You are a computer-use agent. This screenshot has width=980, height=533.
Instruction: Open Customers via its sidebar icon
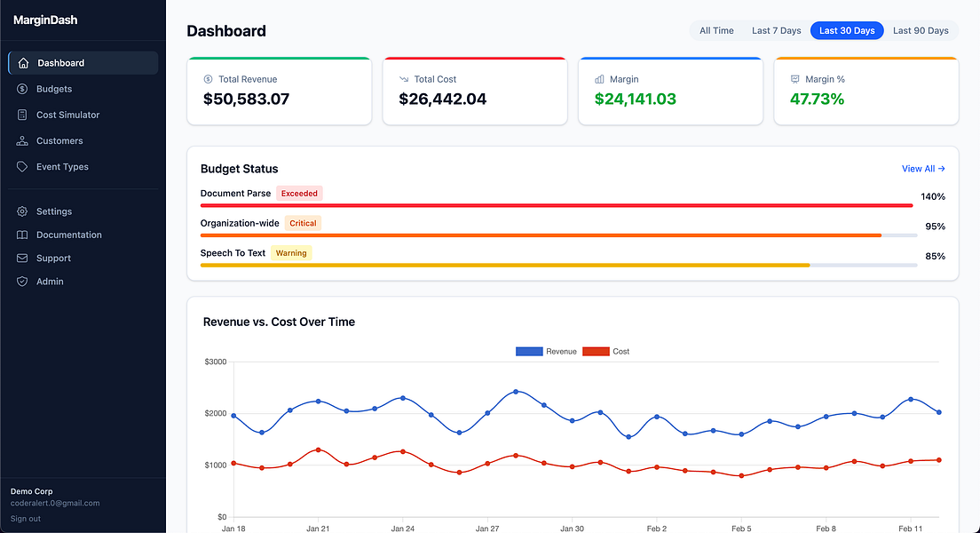pos(22,140)
